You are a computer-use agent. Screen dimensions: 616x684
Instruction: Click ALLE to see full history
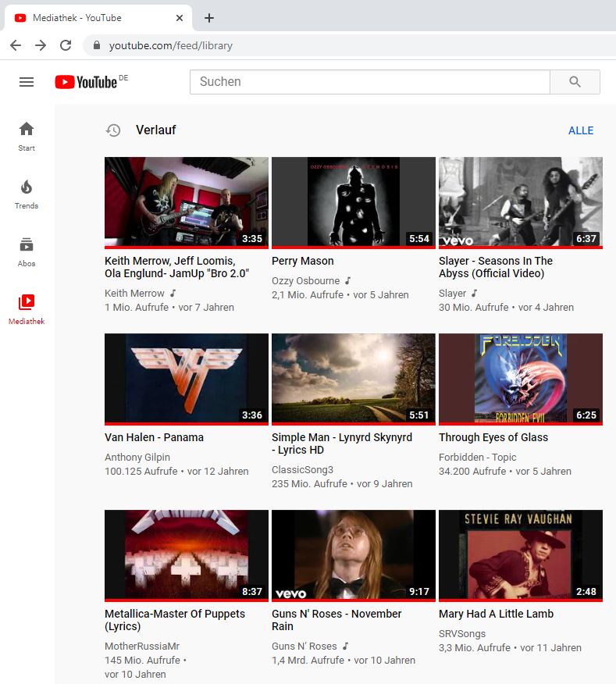[x=581, y=130]
